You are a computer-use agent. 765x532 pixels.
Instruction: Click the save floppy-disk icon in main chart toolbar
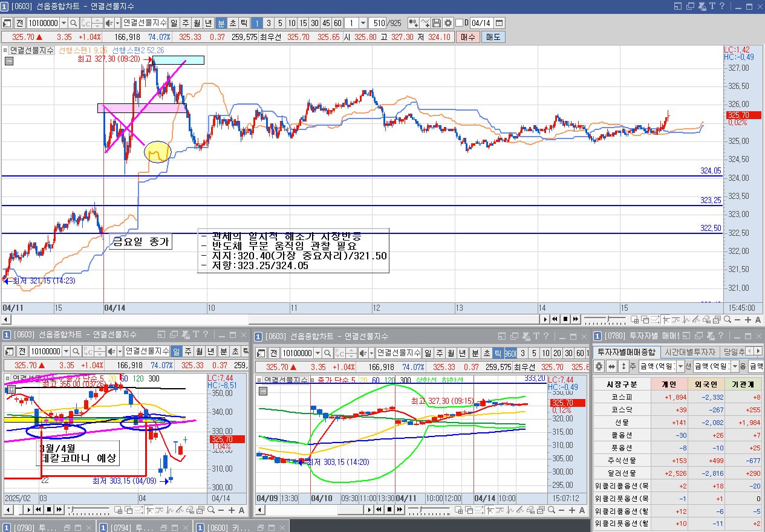click(x=437, y=23)
